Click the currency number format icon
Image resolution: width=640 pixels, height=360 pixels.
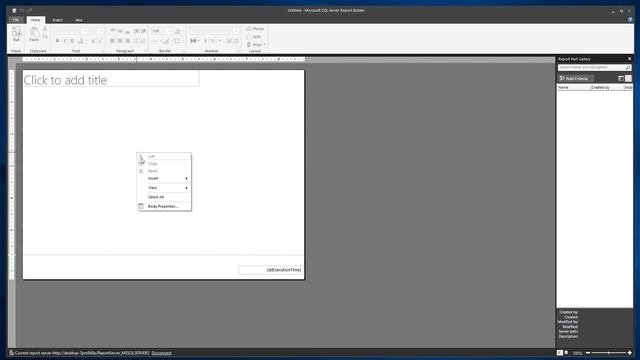(194, 41)
